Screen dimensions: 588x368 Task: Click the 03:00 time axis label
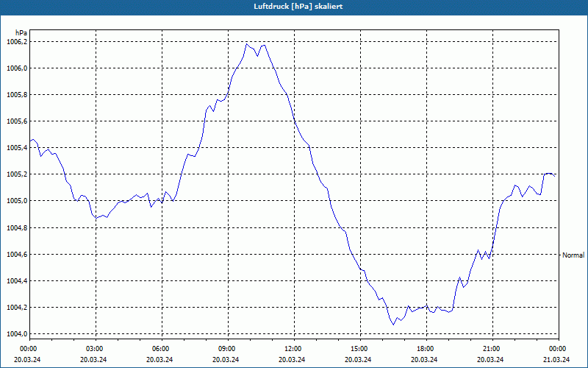click(x=94, y=349)
